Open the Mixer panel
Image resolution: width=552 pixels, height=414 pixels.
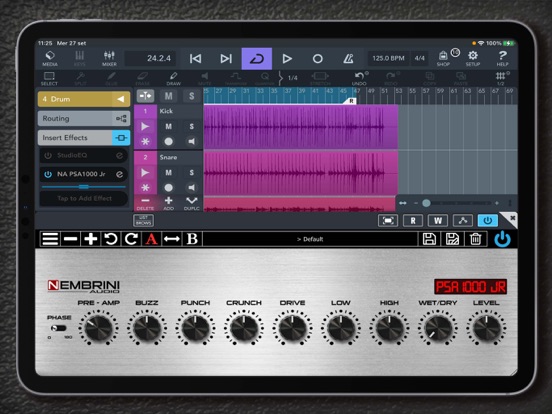click(109, 58)
